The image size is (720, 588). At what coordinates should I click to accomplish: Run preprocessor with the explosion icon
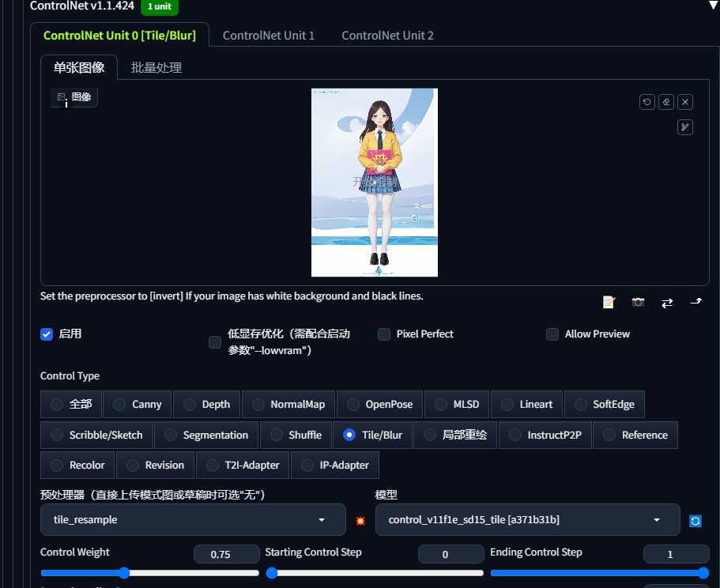(360, 521)
